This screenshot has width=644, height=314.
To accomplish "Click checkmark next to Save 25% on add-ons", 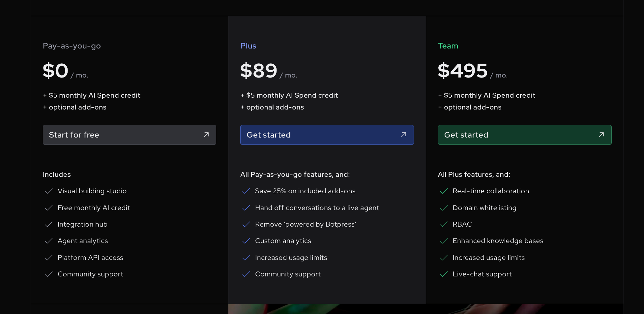I will [x=246, y=191].
